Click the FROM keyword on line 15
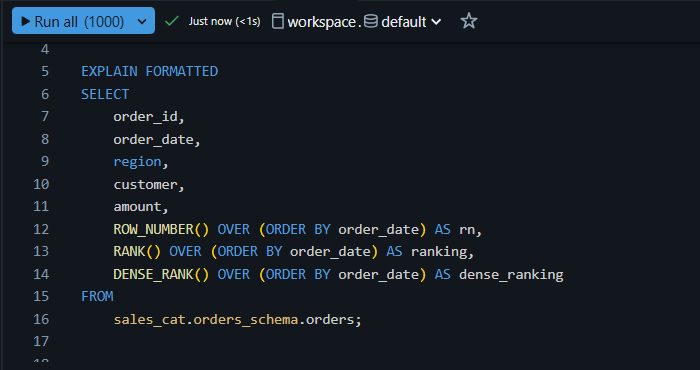The image size is (700, 370). tap(97, 296)
